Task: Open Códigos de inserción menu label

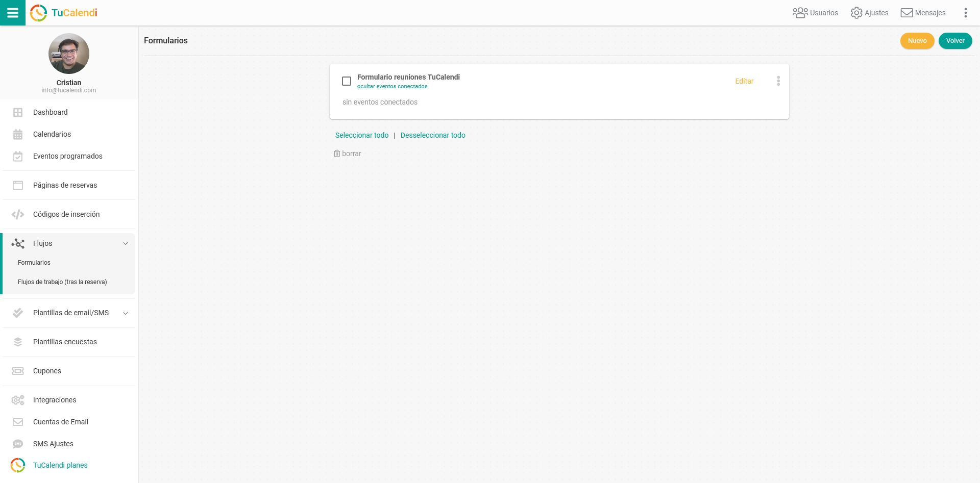Action: 66,214
